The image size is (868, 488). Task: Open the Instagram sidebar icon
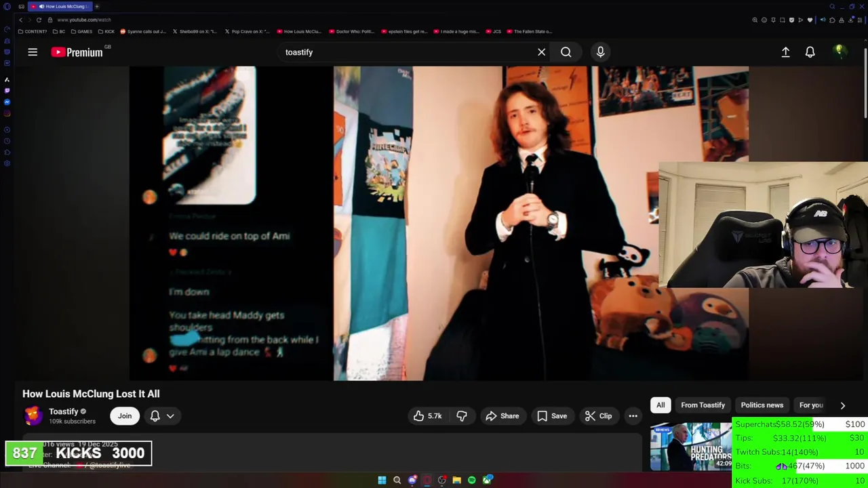click(x=7, y=113)
